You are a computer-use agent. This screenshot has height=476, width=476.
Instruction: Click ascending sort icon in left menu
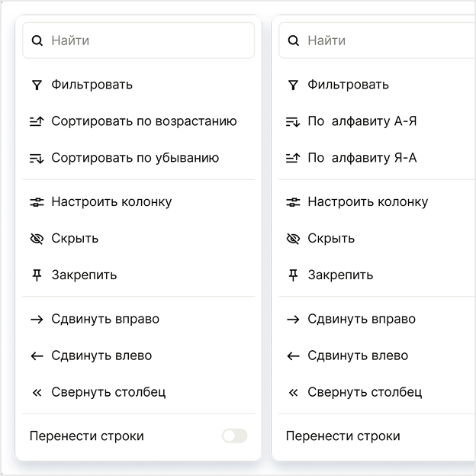[37, 121]
